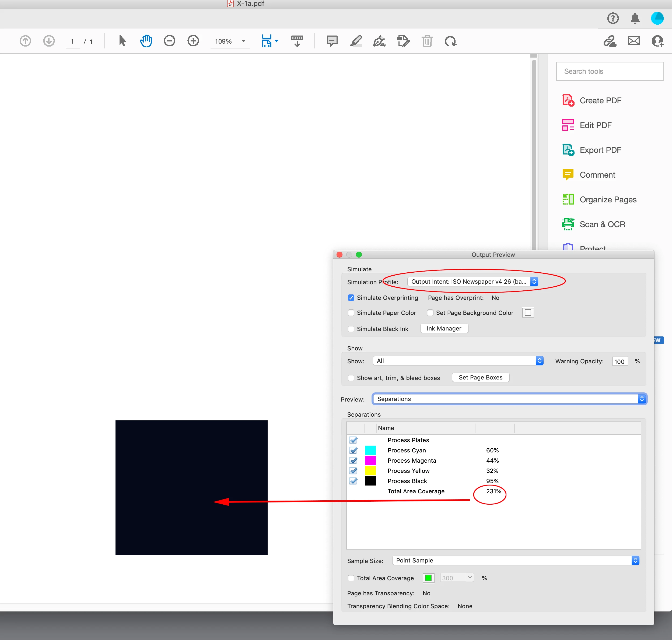Open the notifications bell
The width and height of the screenshot is (672, 640).
(x=635, y=18)
